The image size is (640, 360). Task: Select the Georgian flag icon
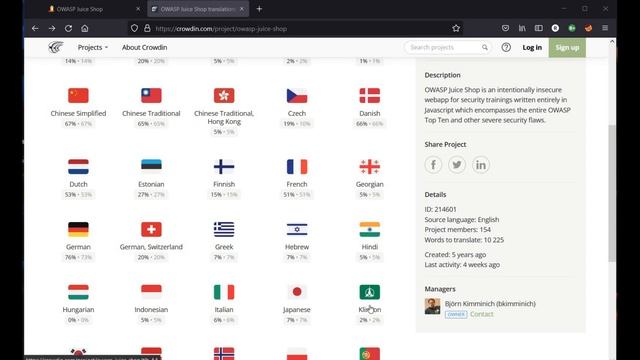(370, 167)
